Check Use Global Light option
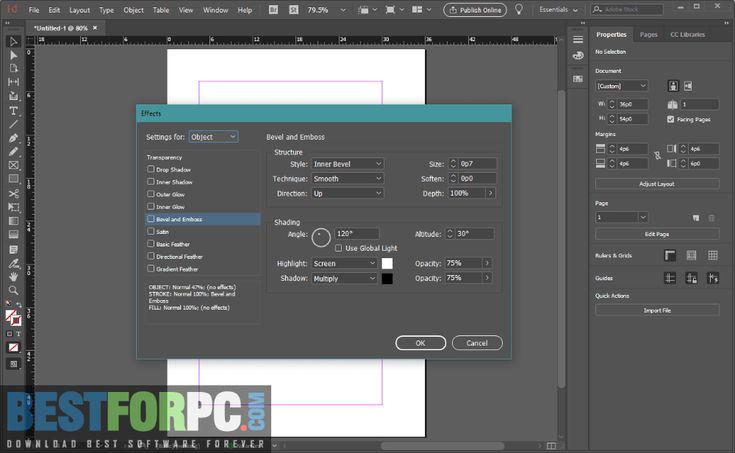Image resolution: width=735 pixels, height=453 pixels. point(338,248)
